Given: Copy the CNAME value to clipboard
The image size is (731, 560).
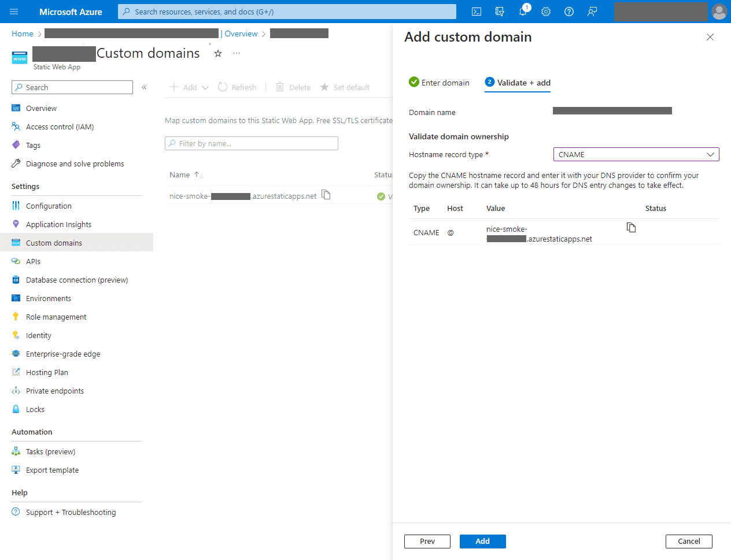Looking at the screenshot, I should (631, 228).
